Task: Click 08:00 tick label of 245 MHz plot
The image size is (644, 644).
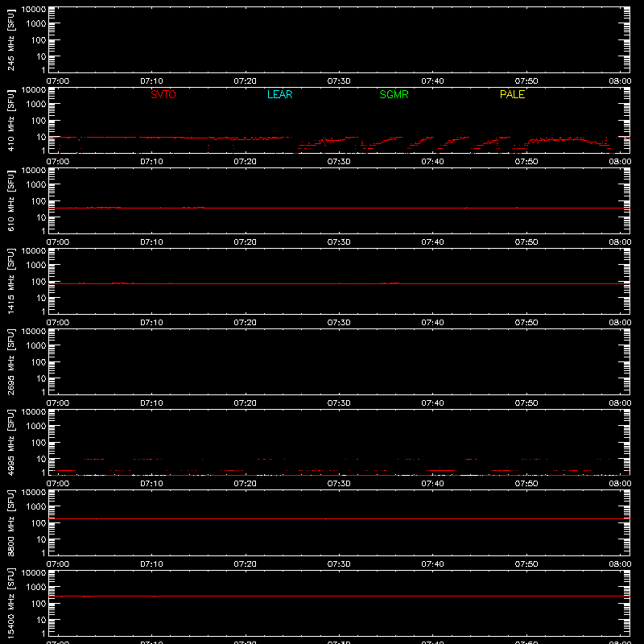Action: click(x=620, y=81)
